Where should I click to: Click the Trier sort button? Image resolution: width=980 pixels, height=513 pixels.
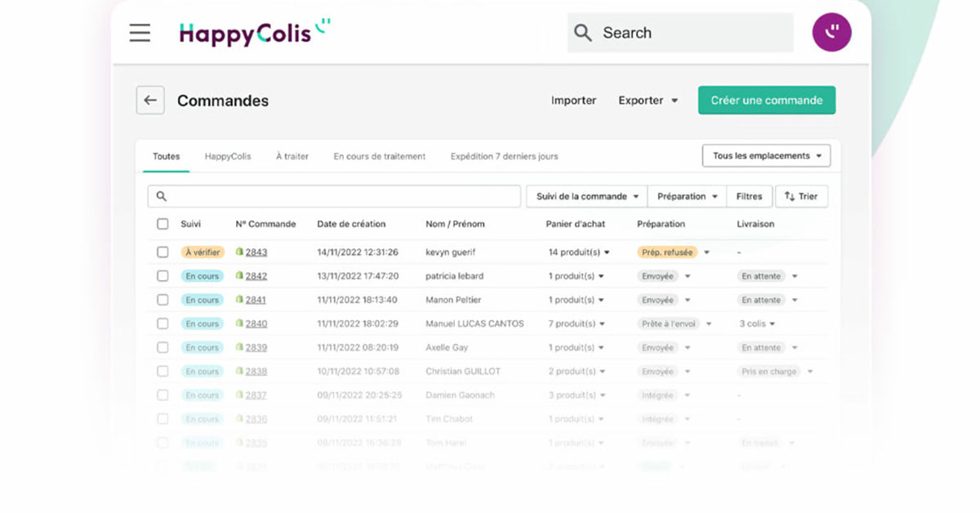click(801, 196)
